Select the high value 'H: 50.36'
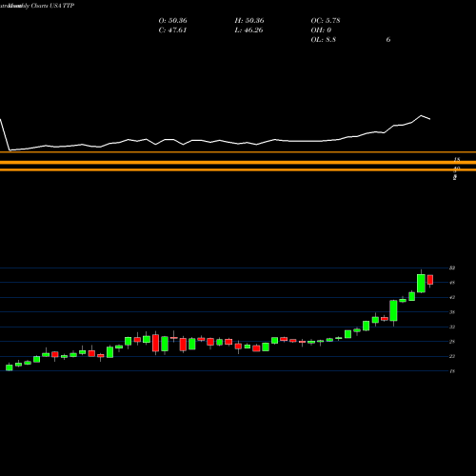Screen dimensions: 476x476 [x=249, y=20]
